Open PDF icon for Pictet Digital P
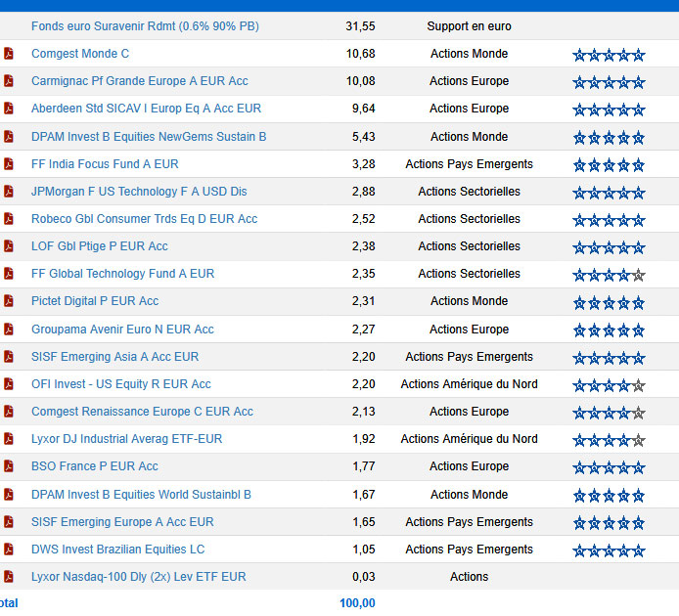 click(9, 301)
